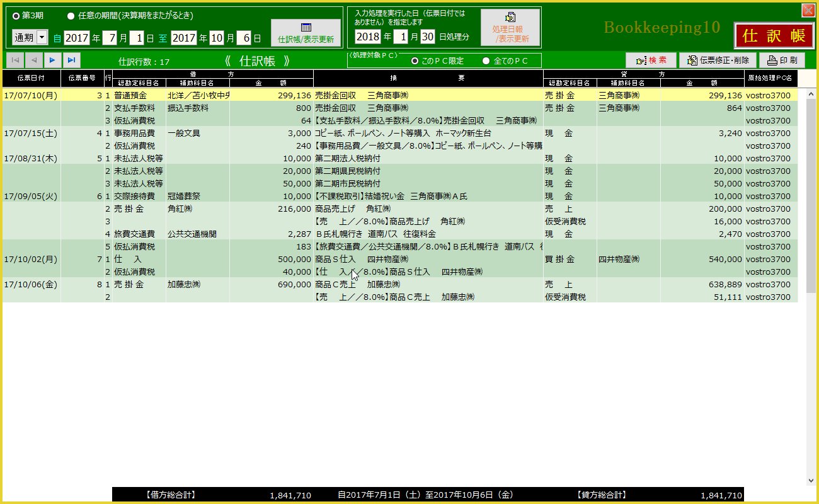Click the scrollbar down arrow at bottom
Screen dimensions: 819x504
(x=811, y=480)
